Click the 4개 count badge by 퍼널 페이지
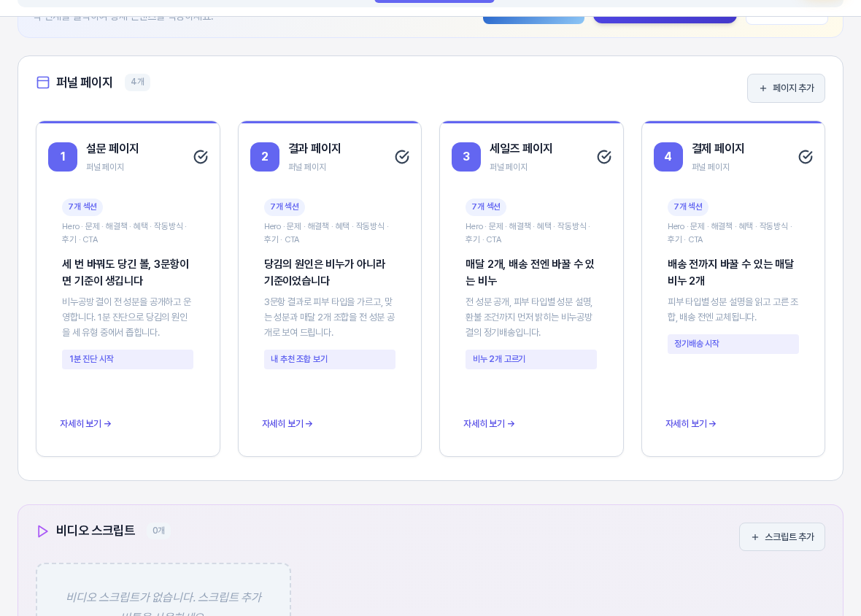 coord(137,82)
